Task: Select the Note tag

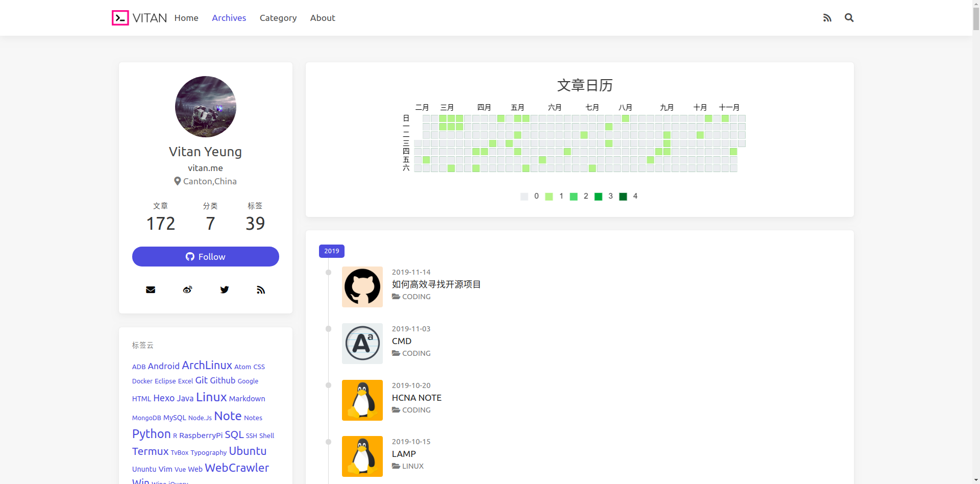Action: (228, 416)
